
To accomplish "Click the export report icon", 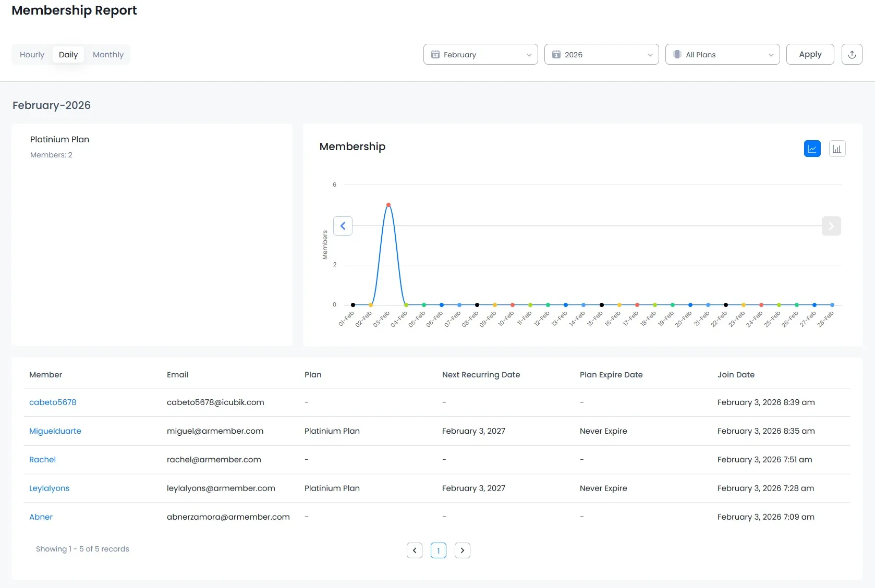I will coord(852,54).
